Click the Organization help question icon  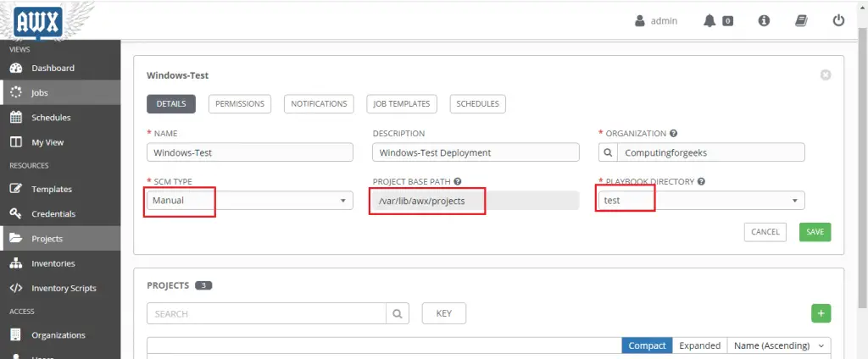click(673, 133)
